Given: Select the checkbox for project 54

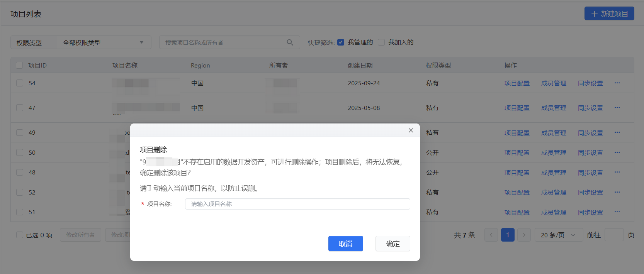Looking at the screenshot, I should coord(20,83).
